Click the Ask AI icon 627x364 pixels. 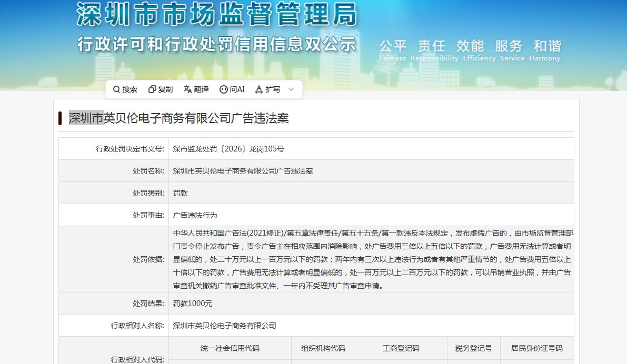[x=224, y=89]
